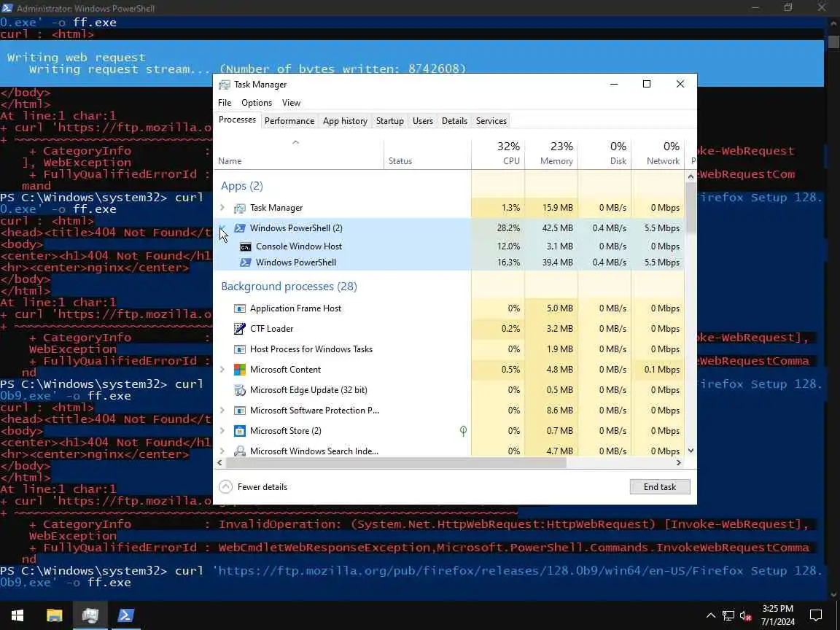
Task: Click the End task button
Action: point(660,487)
